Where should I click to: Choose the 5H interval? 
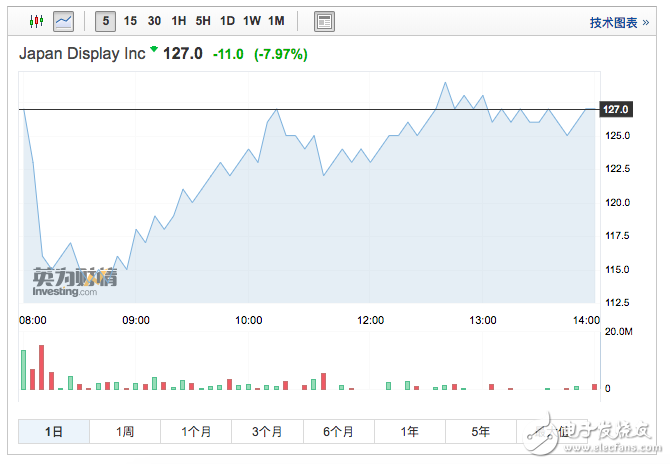203,21
